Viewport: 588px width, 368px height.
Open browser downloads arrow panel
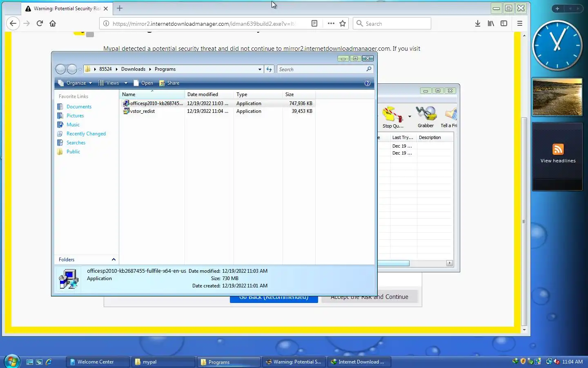(478, 23)
